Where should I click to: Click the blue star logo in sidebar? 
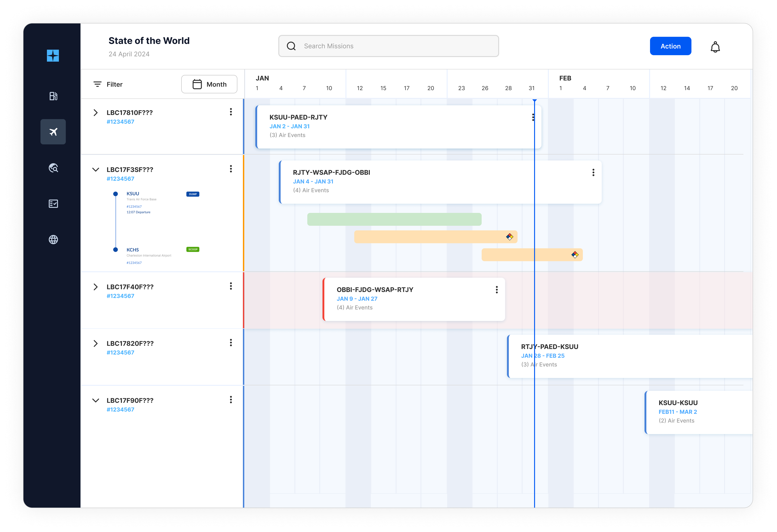click(53, 55)
